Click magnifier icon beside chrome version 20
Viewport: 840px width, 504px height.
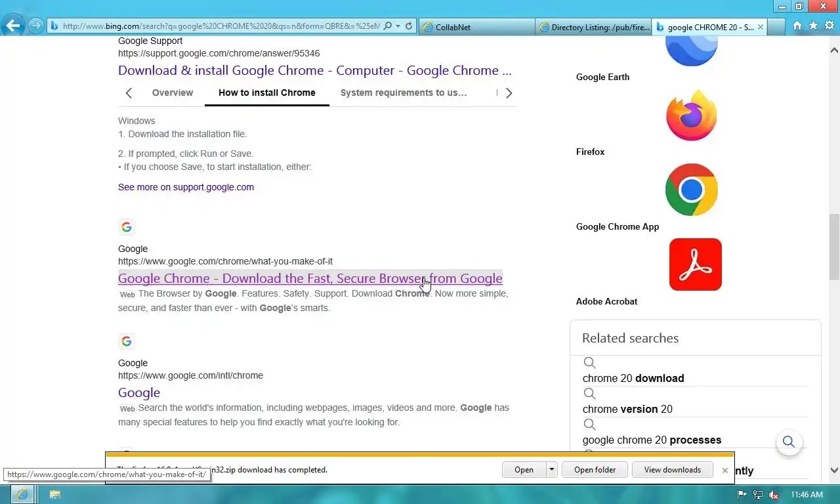(x=589, y=394)
